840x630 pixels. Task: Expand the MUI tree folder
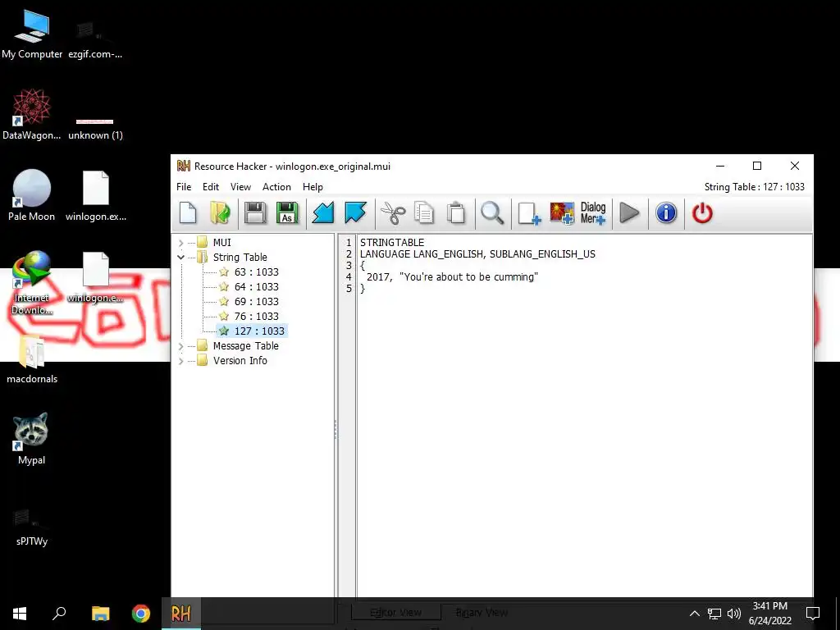(x=181, y=243)
